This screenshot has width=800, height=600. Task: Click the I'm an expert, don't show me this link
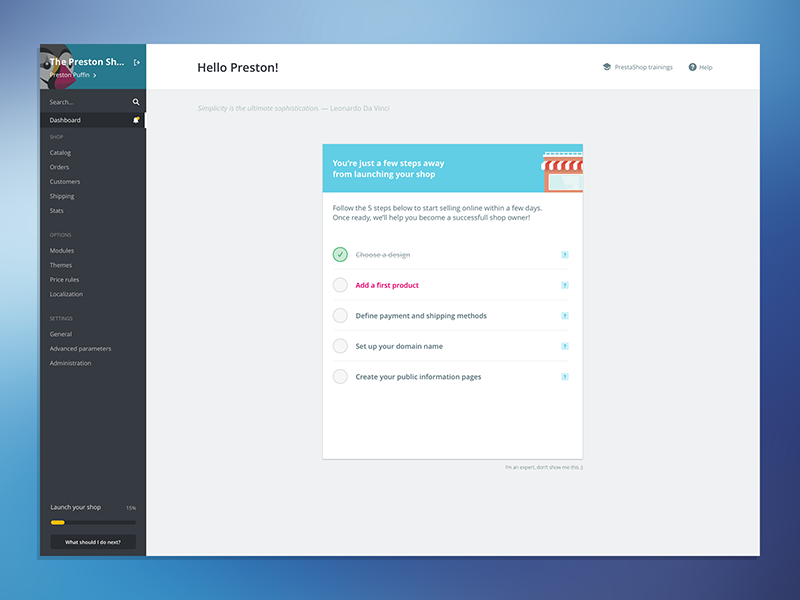[546, 466]
